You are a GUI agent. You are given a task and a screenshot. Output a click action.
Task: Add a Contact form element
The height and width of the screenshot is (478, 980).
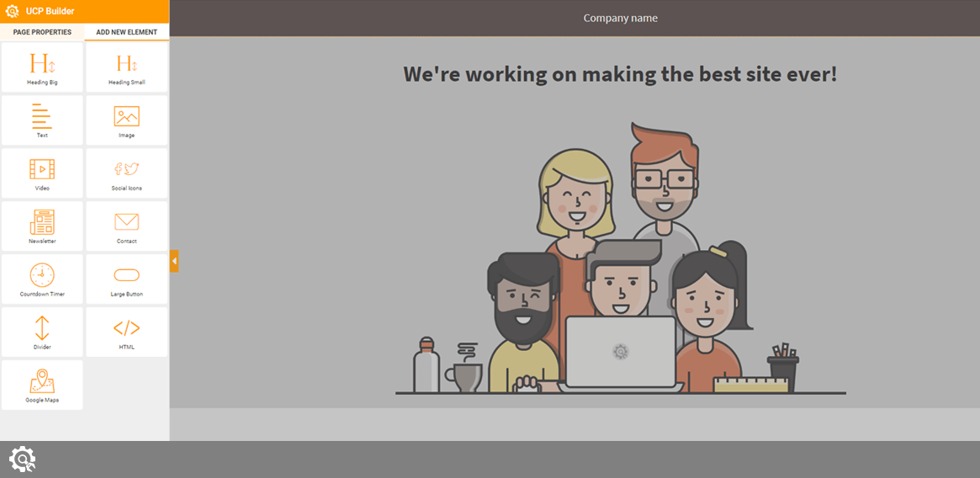pyautogui.click(x=126, y=226)
